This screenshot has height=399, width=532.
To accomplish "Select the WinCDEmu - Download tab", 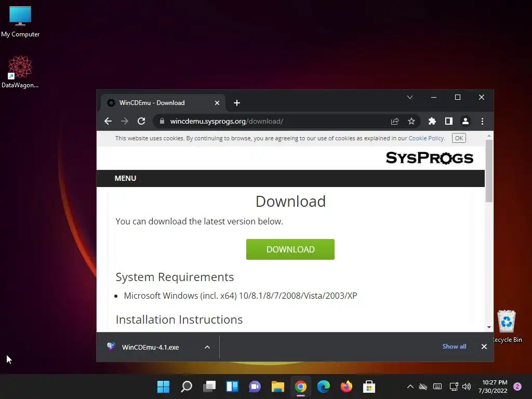I will click(x=163, y=103).
